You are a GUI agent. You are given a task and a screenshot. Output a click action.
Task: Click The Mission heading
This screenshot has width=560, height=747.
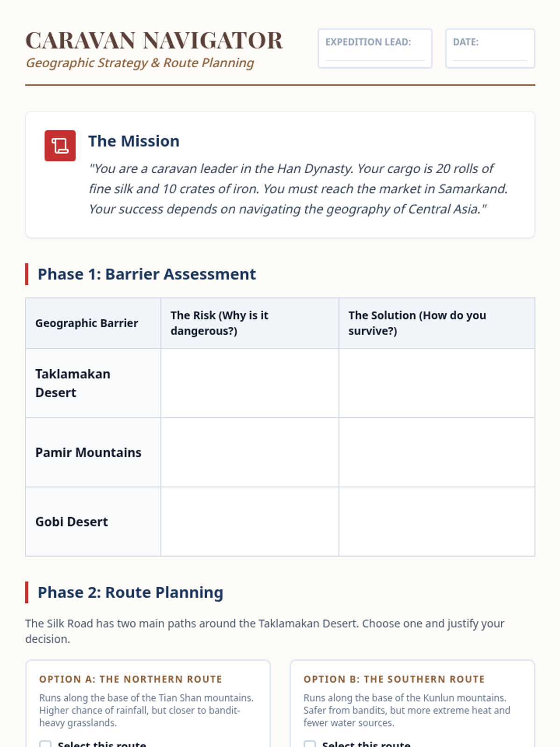click(134, 141)
